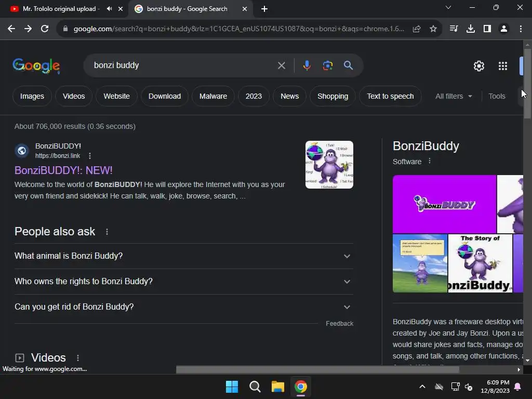This screenshot has height=399, width=532.
Task: Click the vertical page scrollbar thumb
Action: tap(527, 84)
